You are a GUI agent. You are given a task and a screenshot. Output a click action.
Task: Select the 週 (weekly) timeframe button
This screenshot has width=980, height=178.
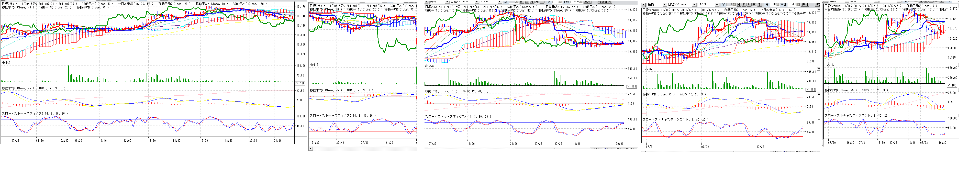[x=744, y=5]
